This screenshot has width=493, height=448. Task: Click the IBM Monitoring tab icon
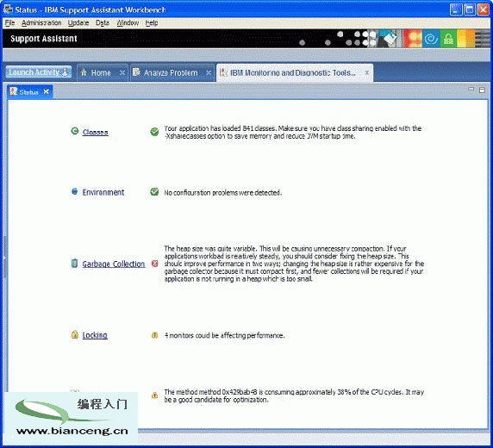[x=223, y=72]
